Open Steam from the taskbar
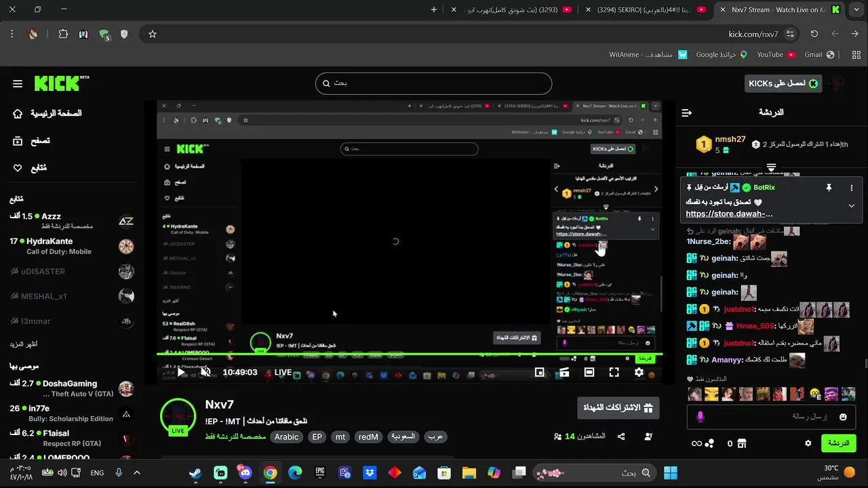The width and height of the screenshot is (868, 488). click(195, 473)
